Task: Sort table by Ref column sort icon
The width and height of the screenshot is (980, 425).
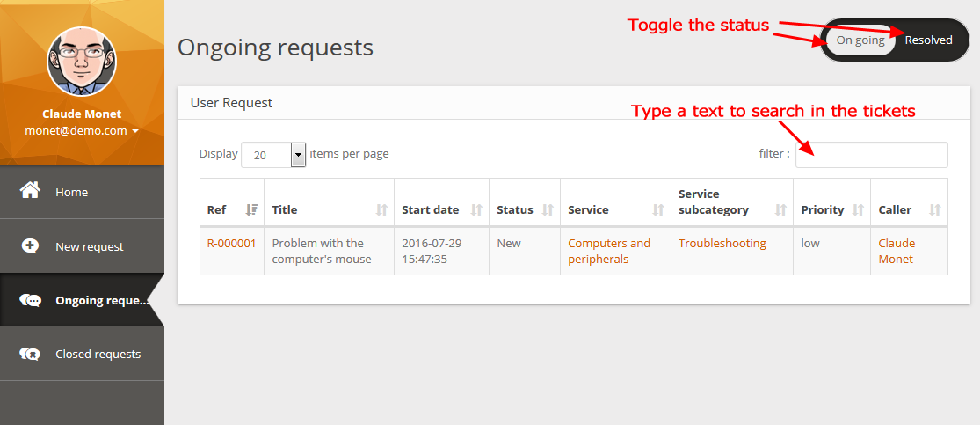Action: [x=251, y=209]
